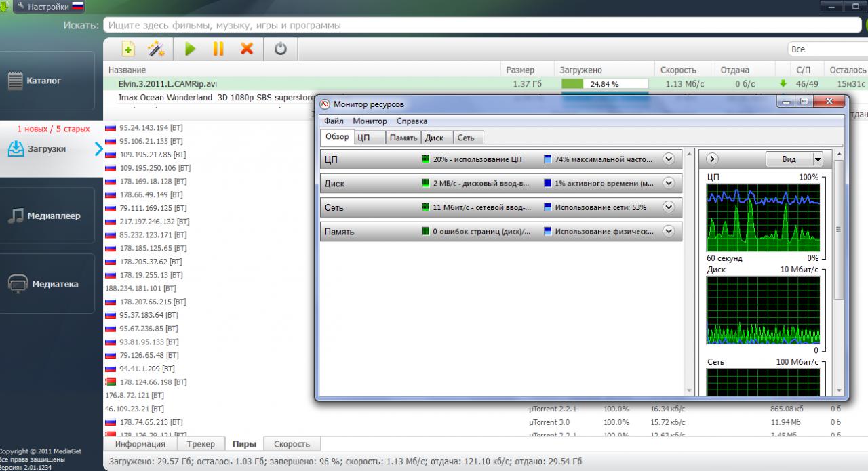Pause downloads with the orange pause icon

pos(218,49)
